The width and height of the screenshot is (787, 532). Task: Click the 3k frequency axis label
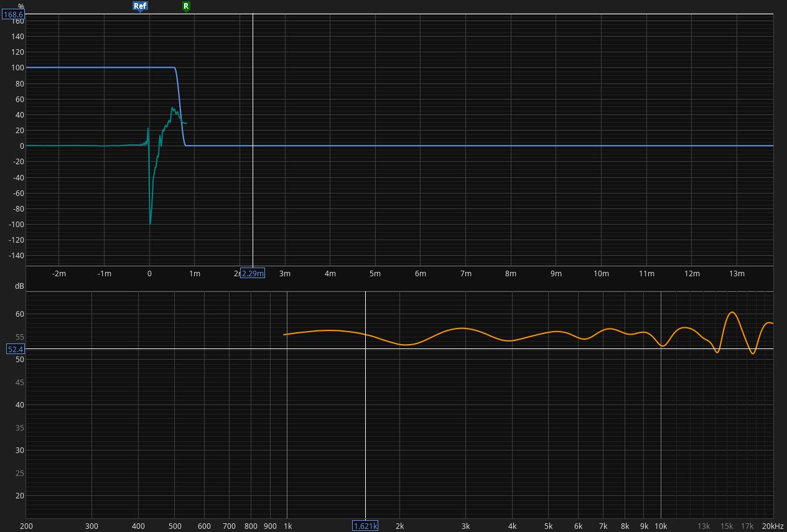pos(465,526)
